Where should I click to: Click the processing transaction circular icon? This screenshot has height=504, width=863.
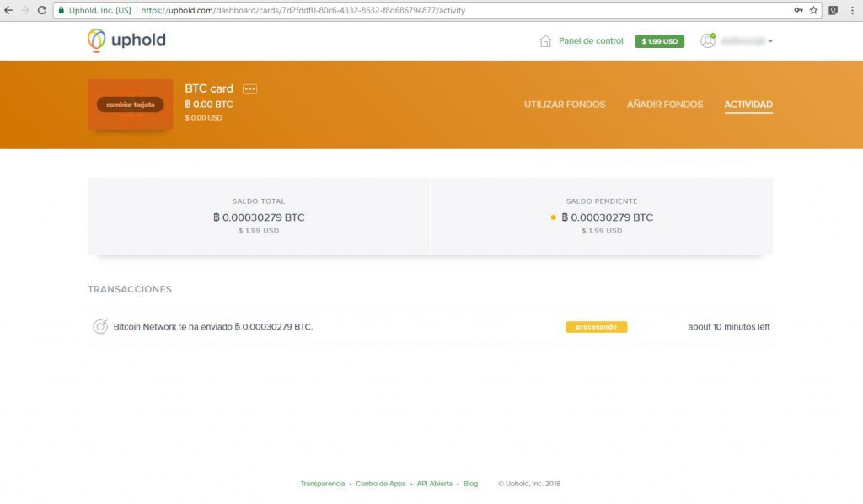click(100, 327)
